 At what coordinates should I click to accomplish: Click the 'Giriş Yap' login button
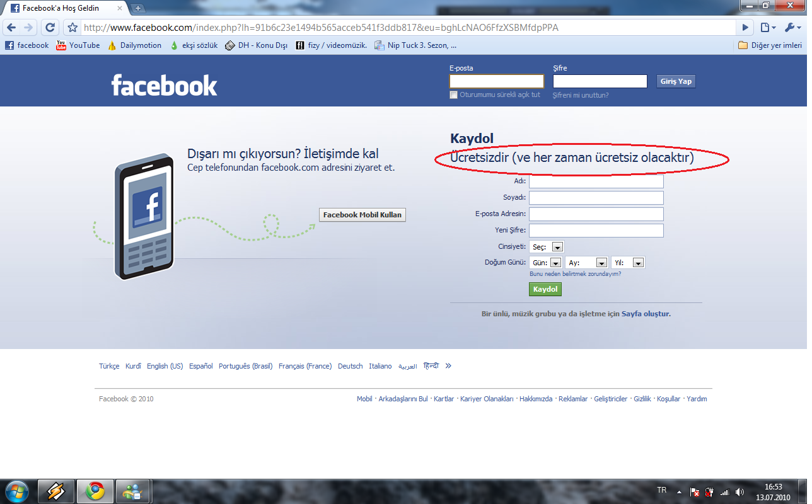(676, 81)
